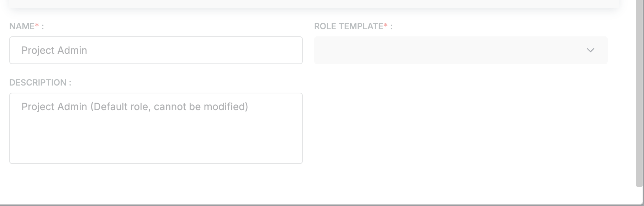Select the Project Admin name field
The height and width of the screenshot is (206, 644).
click(156, 50)
